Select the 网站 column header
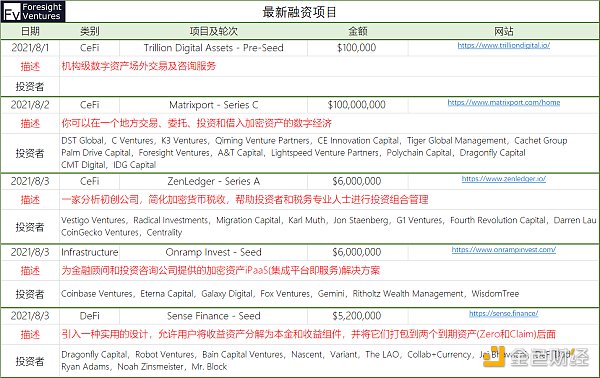 pyautogui.click(x=504, y=31)
